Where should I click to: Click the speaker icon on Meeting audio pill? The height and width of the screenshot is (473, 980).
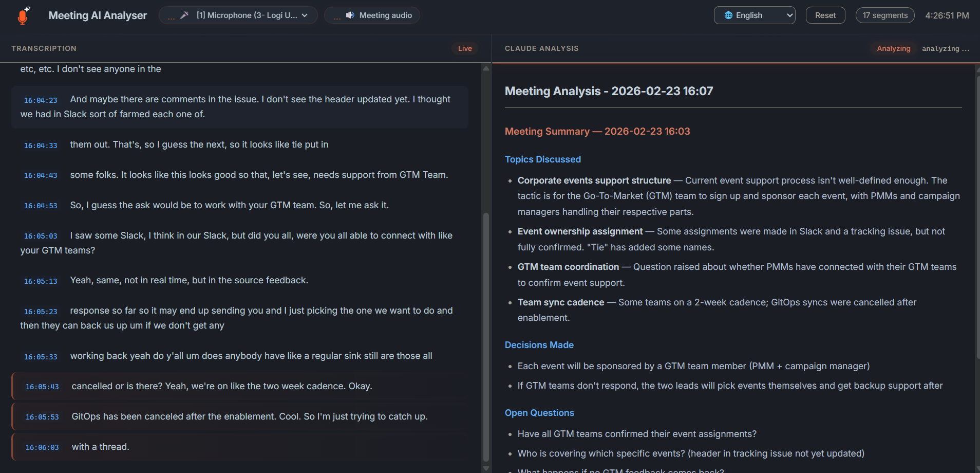tap(350, 15)
